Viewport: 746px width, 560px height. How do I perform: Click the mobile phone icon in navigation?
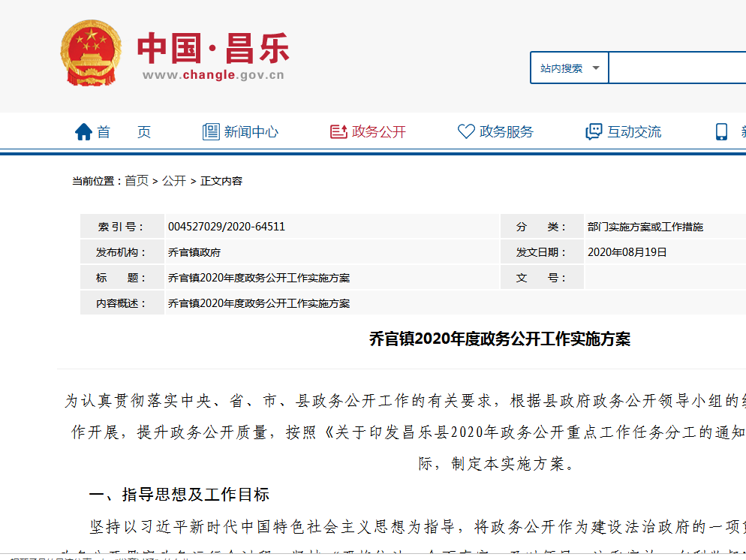point(721,132)
